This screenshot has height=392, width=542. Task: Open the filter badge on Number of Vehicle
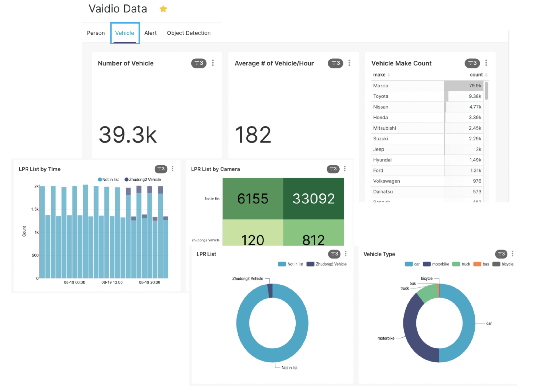click(198, 63)
